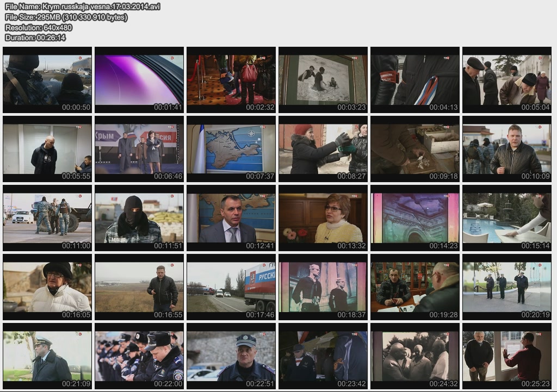This screenshot has height=392, width=557.
Task: Click the line of police officers at 00:22:00
Action: coord(139,356)
